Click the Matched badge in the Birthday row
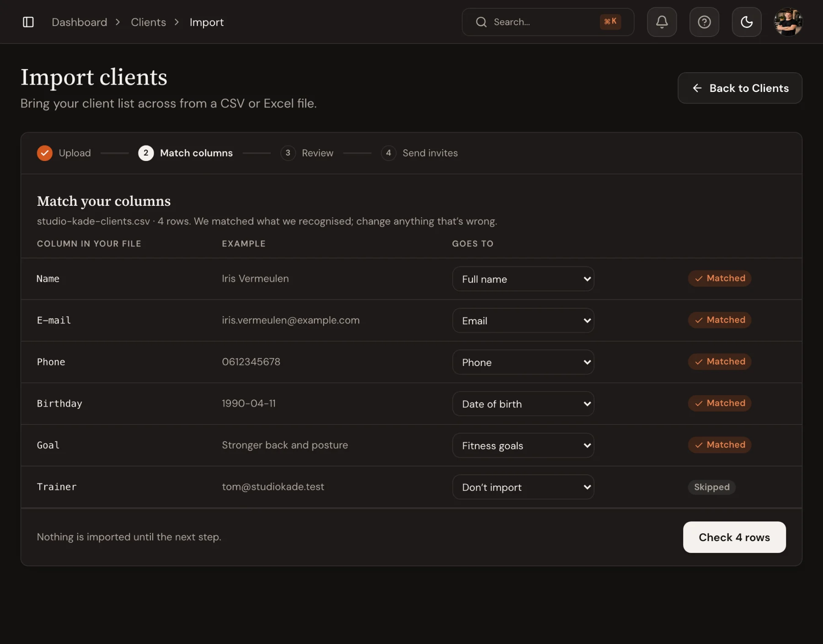The image size is (823, 644). [720, 403]
